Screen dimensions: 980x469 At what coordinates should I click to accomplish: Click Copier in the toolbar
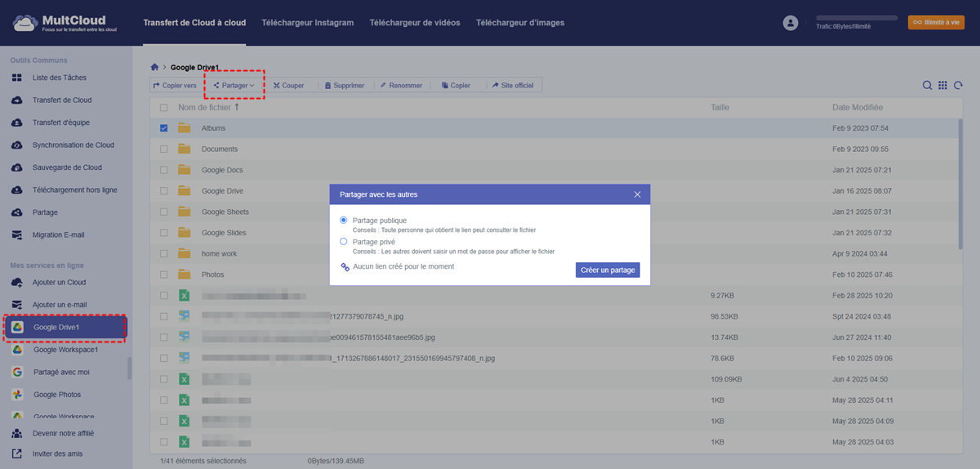pyautogui.click(x=456, y=85)
